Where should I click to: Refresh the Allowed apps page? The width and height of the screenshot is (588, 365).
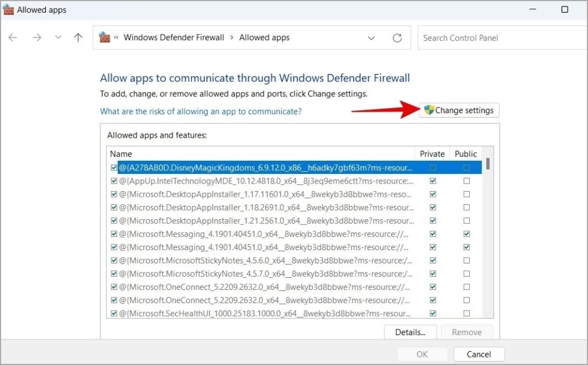coord(397,38)
